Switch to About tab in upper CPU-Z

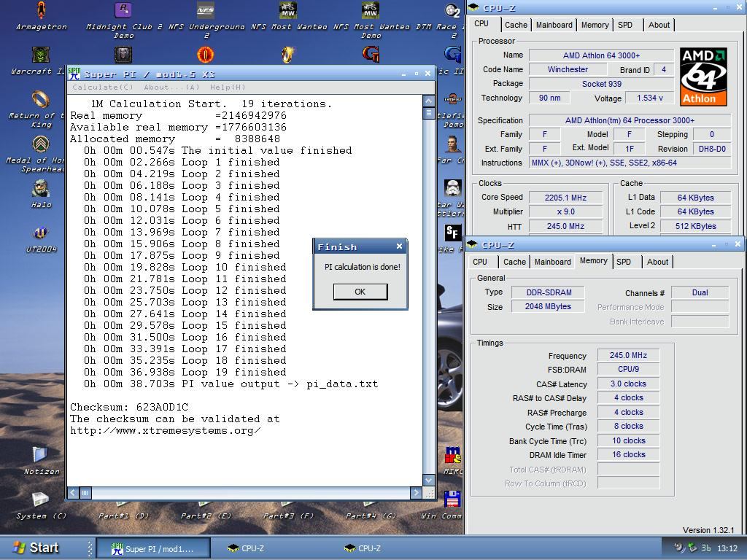659,25
